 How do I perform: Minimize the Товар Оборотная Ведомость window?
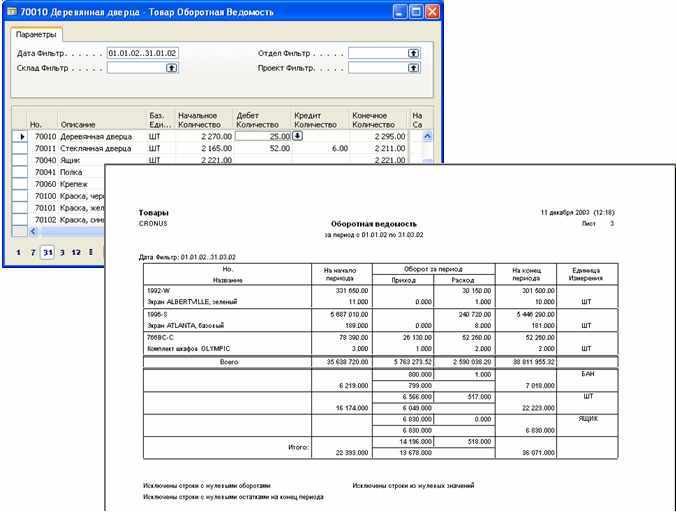tap(400, 12)
